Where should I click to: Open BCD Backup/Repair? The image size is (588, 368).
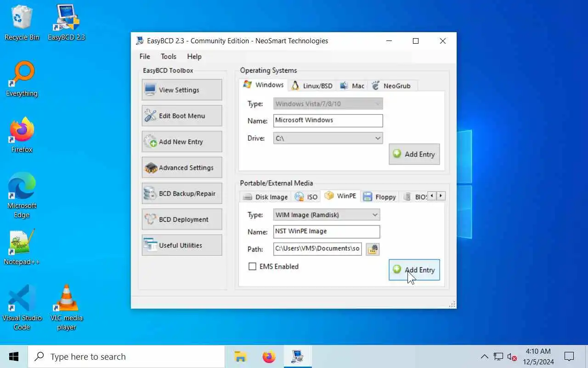click(x=182, y=193)
